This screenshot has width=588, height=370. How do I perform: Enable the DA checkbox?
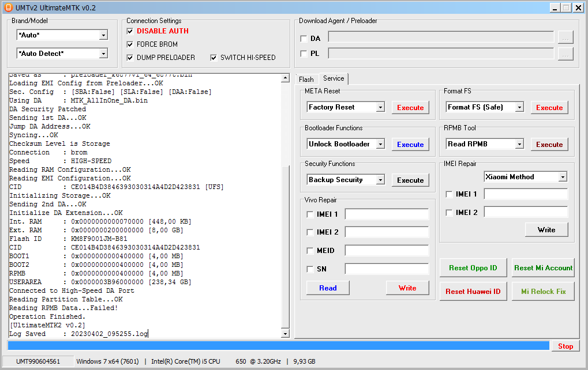point(304,39)
